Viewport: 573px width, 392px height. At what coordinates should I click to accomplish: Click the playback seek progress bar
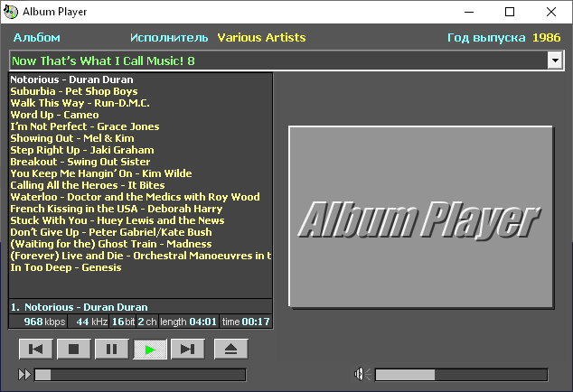pos(140,375)
